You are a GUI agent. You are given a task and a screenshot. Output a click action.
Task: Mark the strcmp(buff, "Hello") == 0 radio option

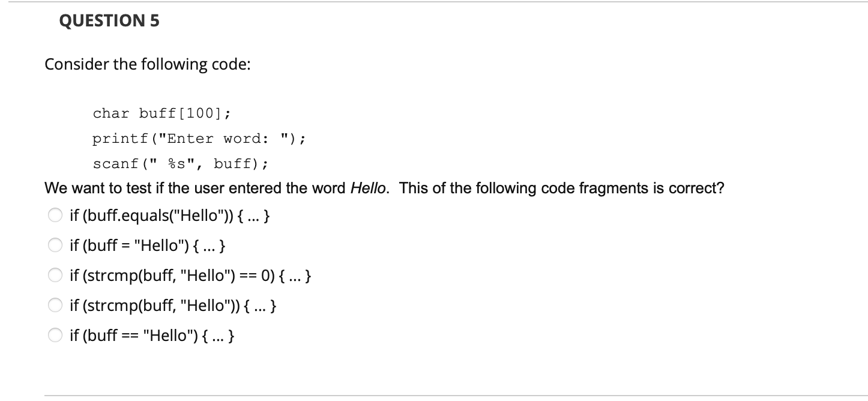click(x=55, y=276)
